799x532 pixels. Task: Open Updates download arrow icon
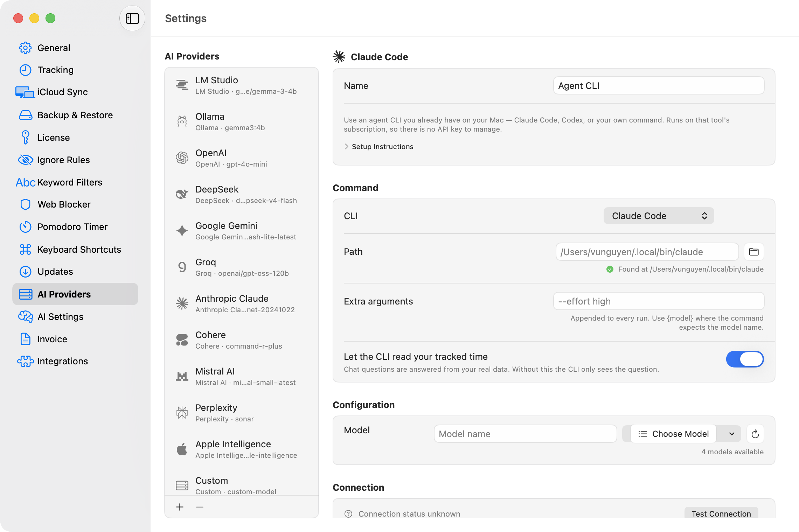pos(25,272)
